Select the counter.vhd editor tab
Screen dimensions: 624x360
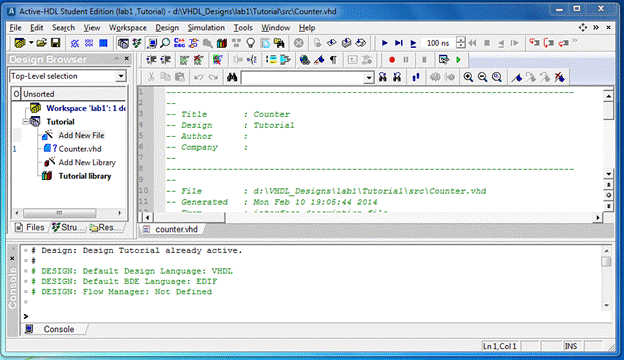coord(172,229)
